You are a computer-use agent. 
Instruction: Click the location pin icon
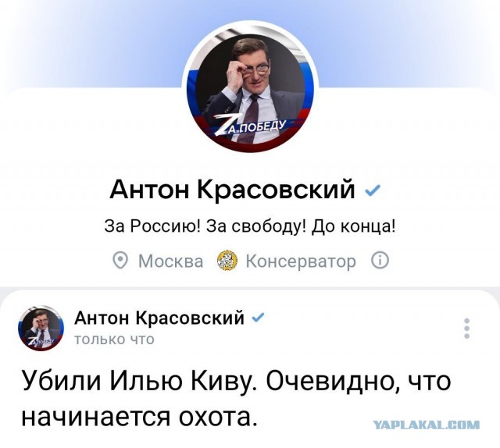(120, 261)
